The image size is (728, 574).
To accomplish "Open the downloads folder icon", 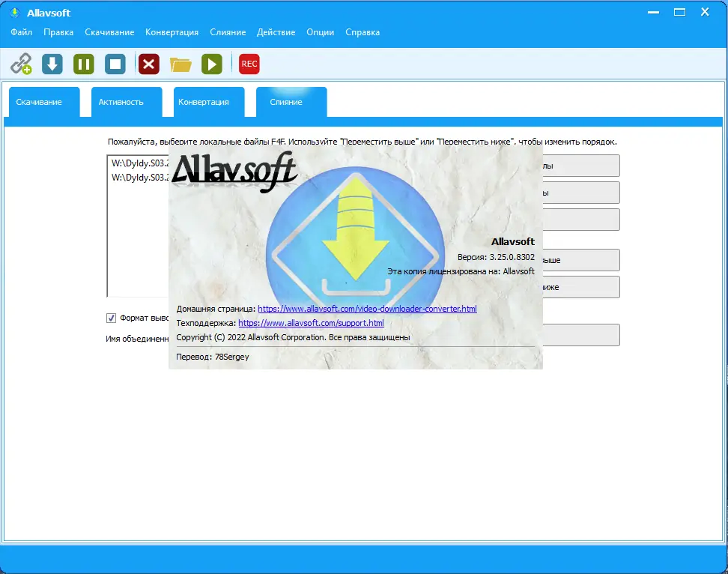I will tap(180, 64).
